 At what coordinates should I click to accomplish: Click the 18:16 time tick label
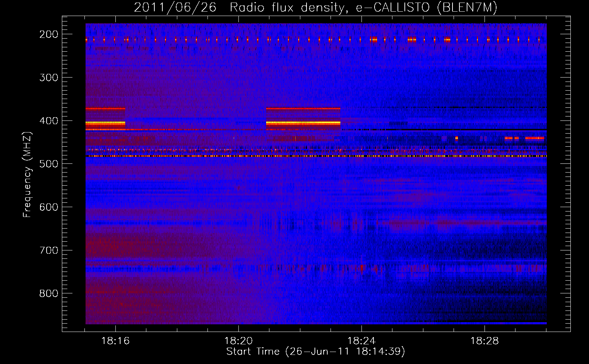tap(115, 341)
